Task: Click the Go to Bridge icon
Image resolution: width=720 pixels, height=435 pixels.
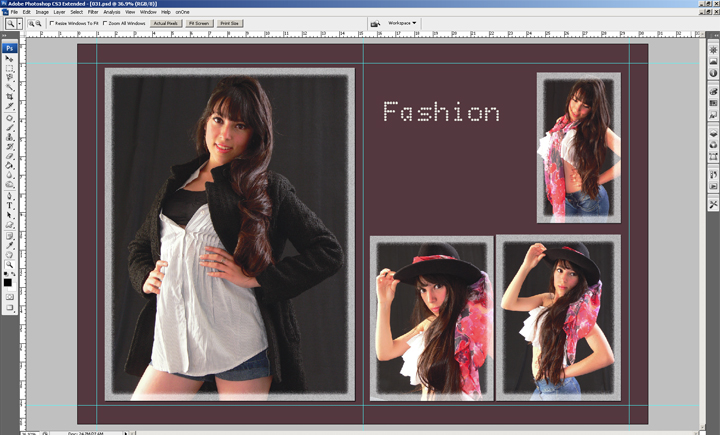Action: [375, 22]
